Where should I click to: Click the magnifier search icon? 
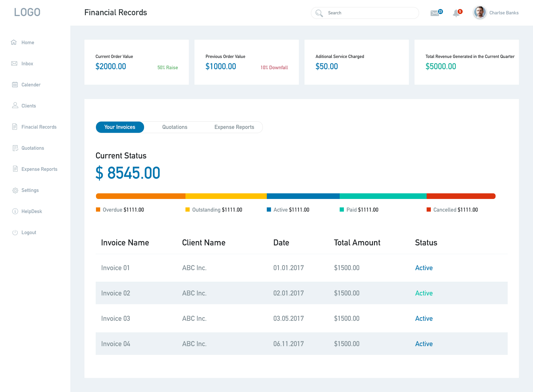pos(319,13)
